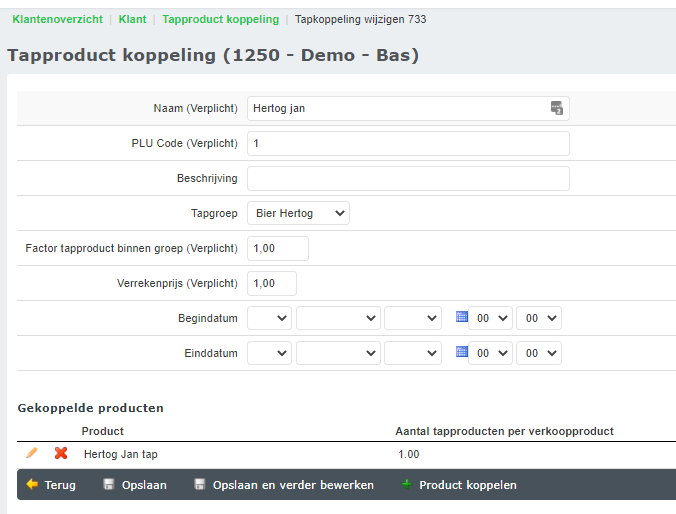676x514 pixels.
Task: Open the Begindatum day dropdown
Action: pyautogui.click(x=269, y=318)
